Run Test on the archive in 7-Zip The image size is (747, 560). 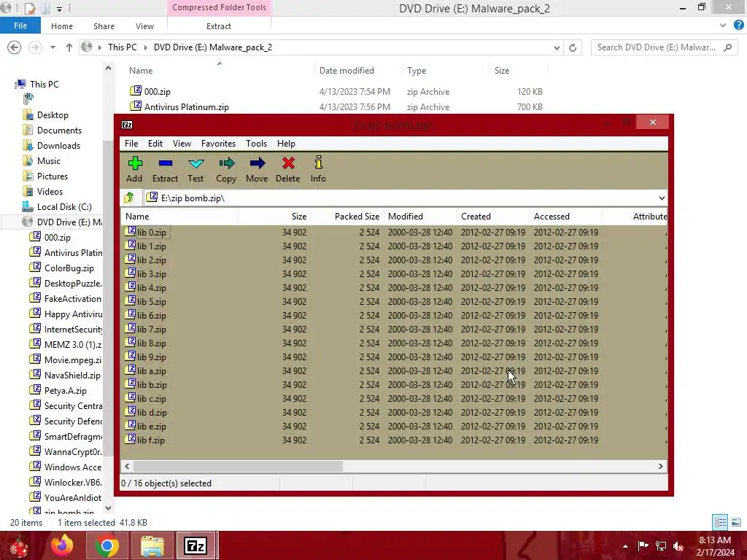click(x=196, y=169)
